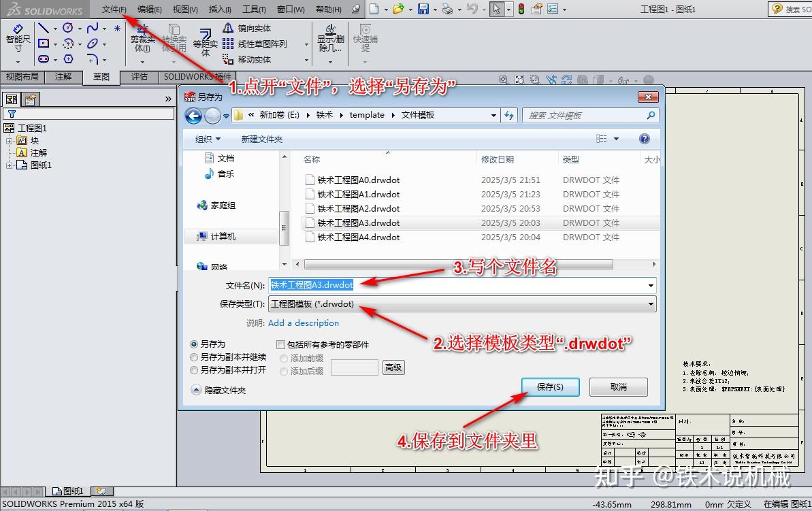Open address path dropdown arrow

point(494,116)
